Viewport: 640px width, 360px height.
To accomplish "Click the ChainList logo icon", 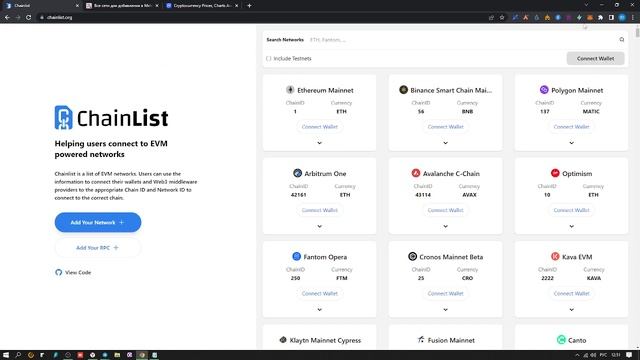I will 63,118.
